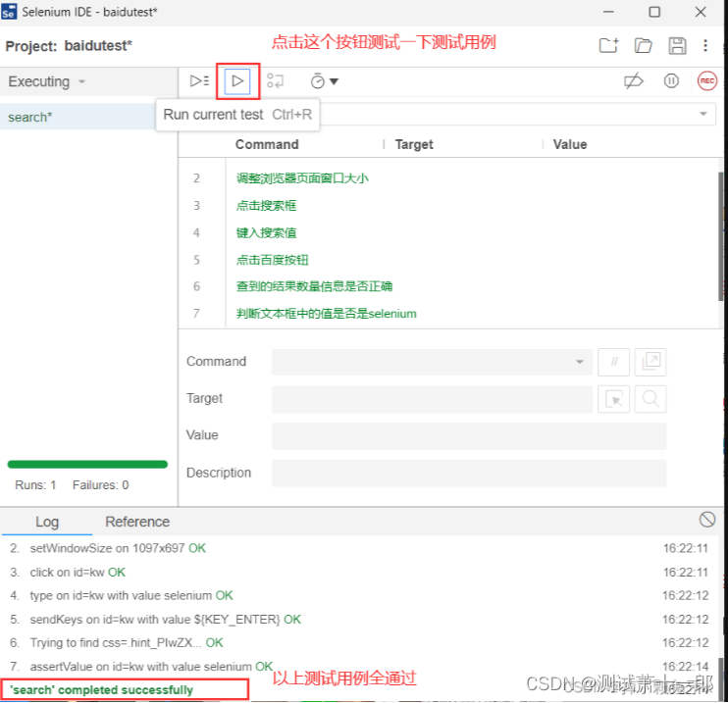
Task: Open the three-dot more menu
Action: [705, 45]
